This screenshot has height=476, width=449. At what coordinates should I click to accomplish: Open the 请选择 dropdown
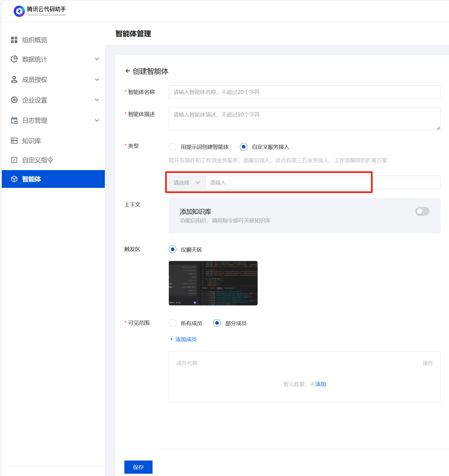(187, 183)
